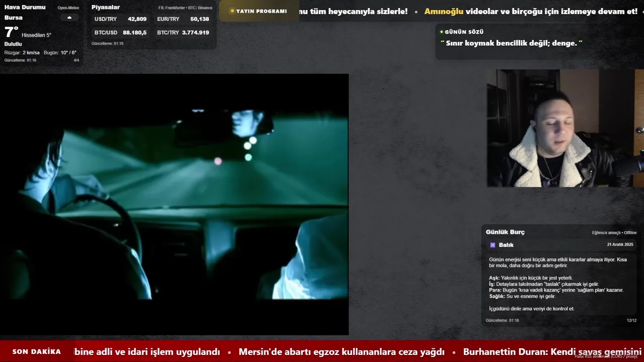Select the SON DAKİKA label
The image size is (644, 362).
click(37, 352)
